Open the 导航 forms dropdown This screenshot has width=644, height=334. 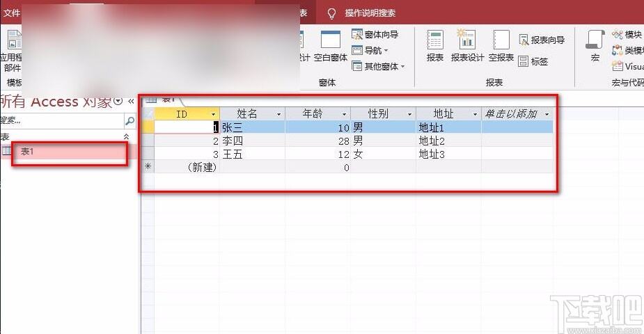tap(370, 51)
